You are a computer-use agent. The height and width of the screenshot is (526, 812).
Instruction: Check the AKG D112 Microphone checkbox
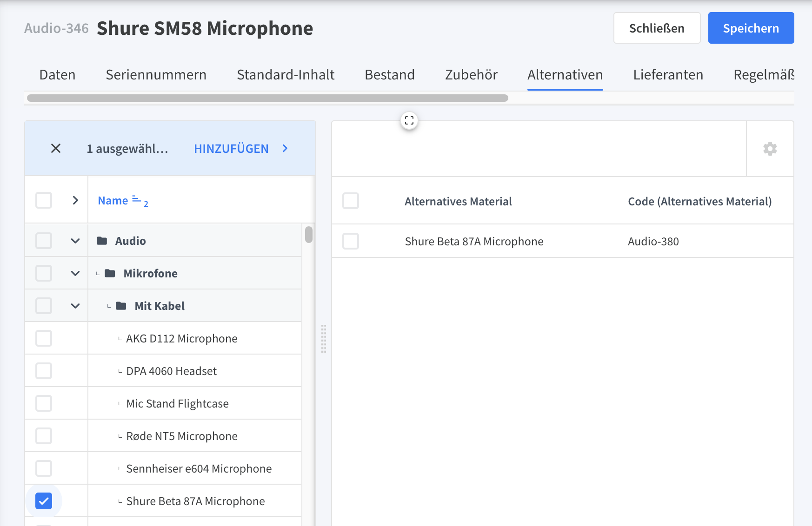[44, 338]
